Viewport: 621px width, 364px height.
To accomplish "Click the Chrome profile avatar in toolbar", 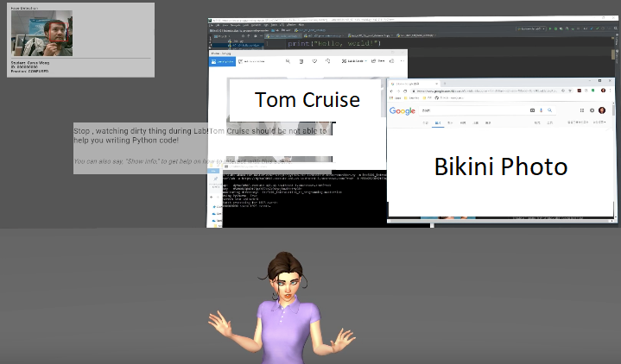I will (603, 91).
